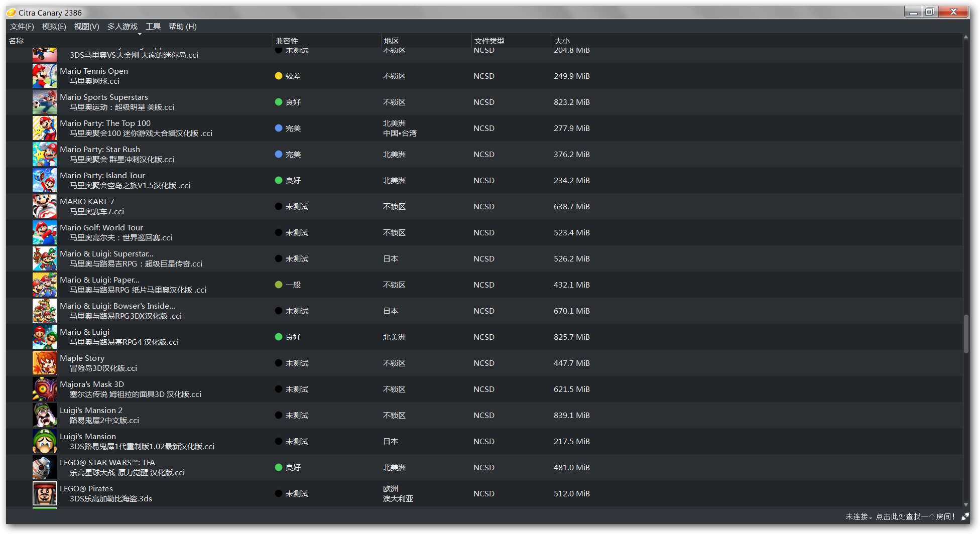Open the 视图(V) menu

(86, 27)
